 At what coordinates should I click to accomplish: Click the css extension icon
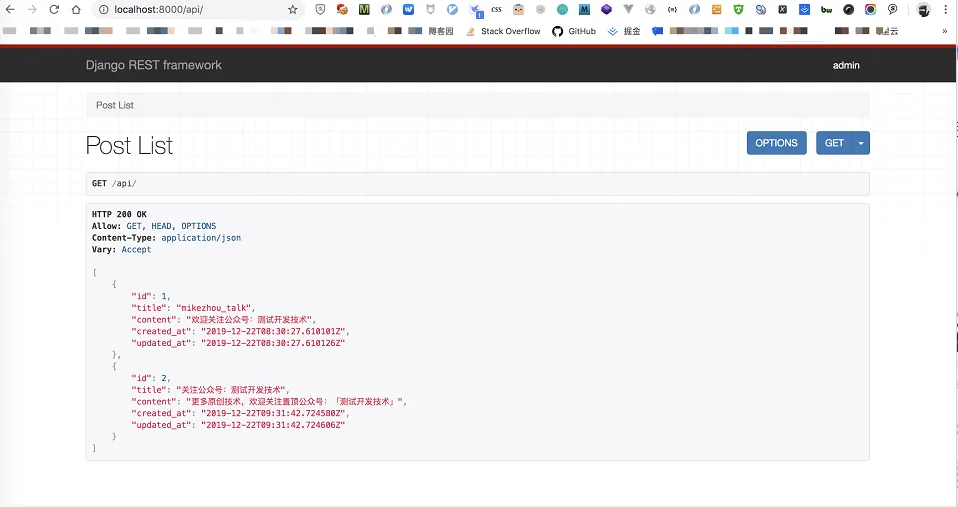[x=496, y=9]
